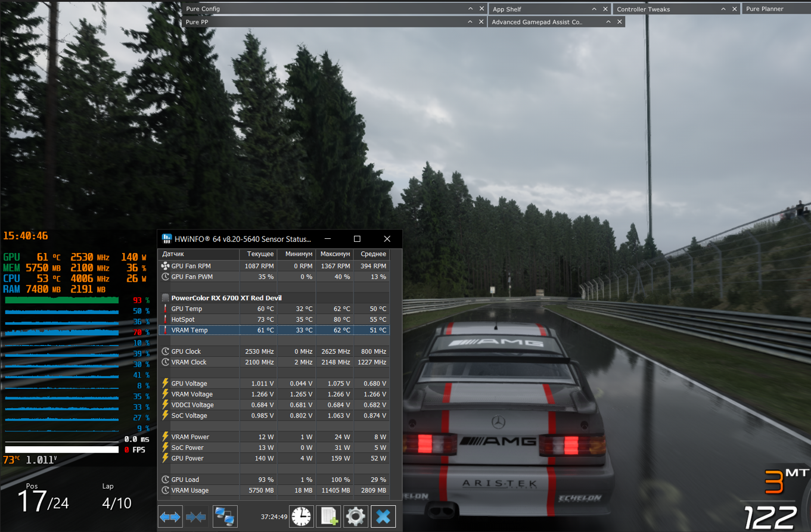Click the Среднее column header
This screenshot has height=532, width=811.
372,254
